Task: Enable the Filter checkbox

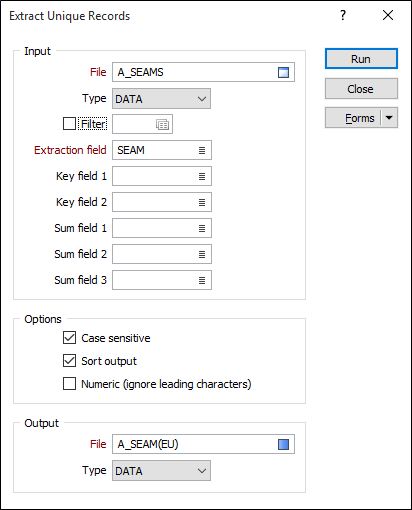Action: (69, 124)
